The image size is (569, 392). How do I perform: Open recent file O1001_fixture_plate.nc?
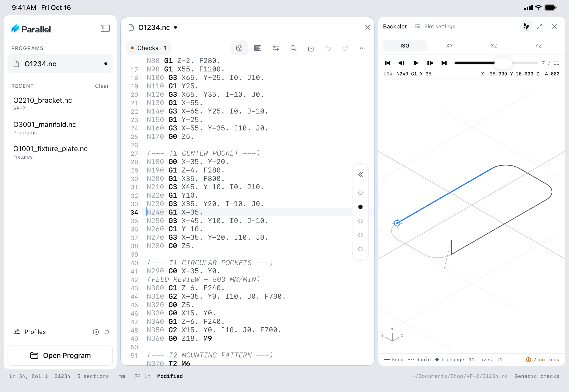tap(60, 153)
